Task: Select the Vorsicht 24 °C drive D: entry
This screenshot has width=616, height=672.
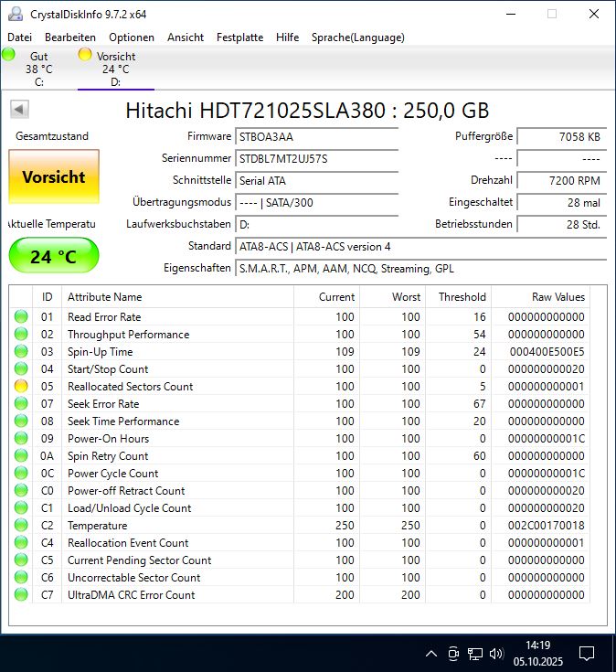Action: point(116,69)
